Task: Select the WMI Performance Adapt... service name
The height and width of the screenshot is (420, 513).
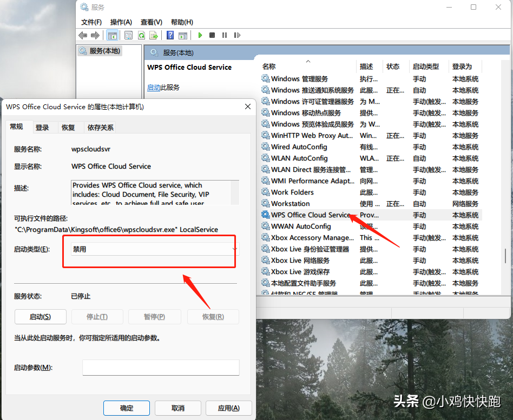Action: pos(312,181)
